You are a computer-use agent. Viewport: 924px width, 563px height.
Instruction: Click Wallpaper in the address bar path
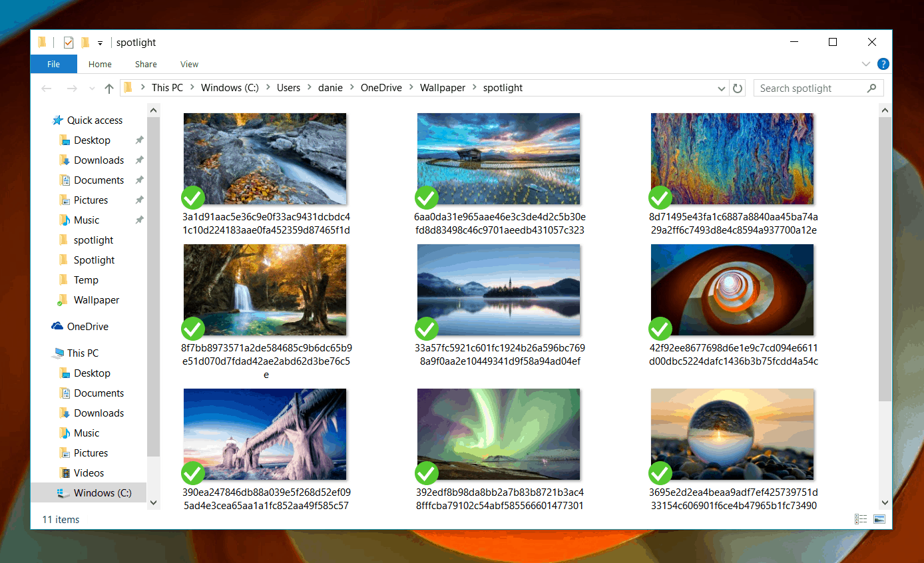coord(443,88)
